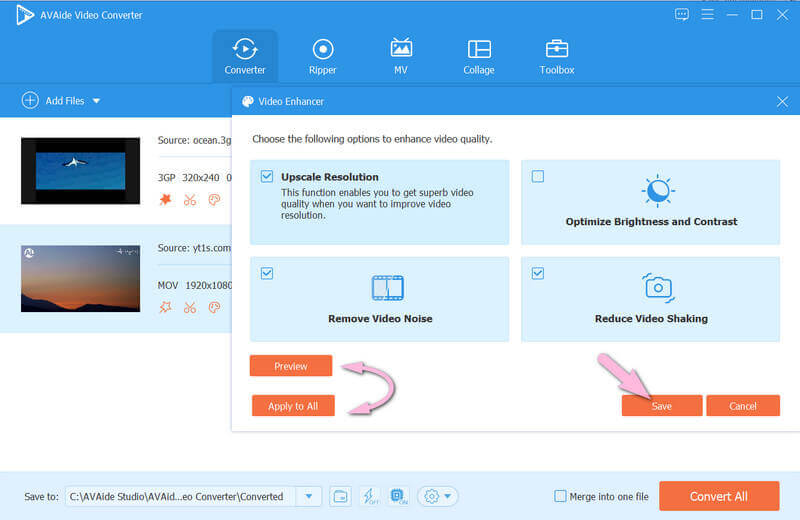The width and height of the screenshot is (800, 520).
Task: Expand the Add Files dropdown arrow
Action: coord(96,101)
